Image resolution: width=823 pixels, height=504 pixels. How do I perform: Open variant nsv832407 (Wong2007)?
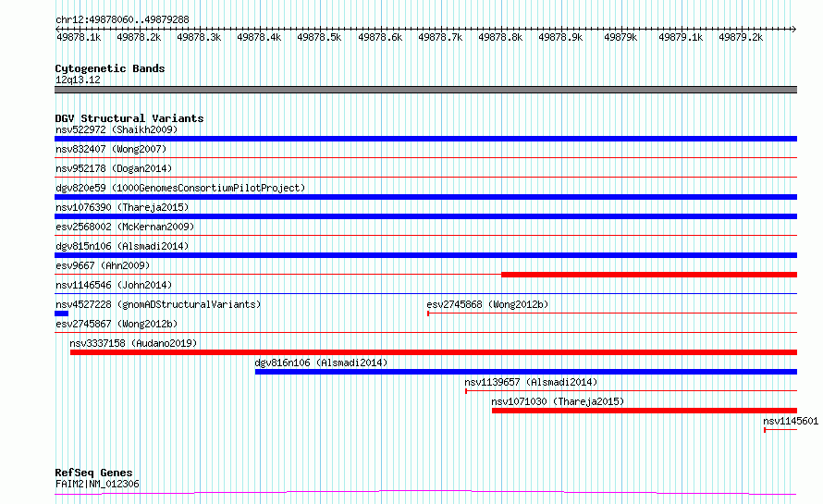[x=111, y=149]
